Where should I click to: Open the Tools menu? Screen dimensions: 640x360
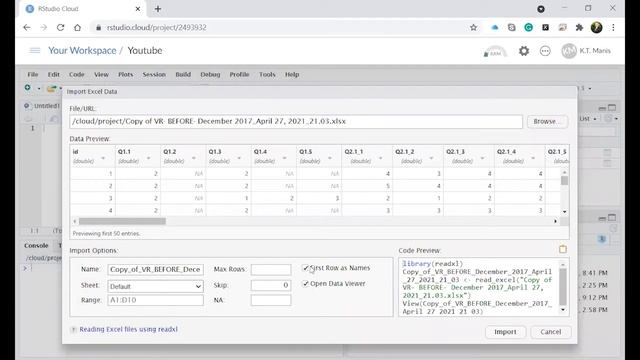tap(267, 74)
